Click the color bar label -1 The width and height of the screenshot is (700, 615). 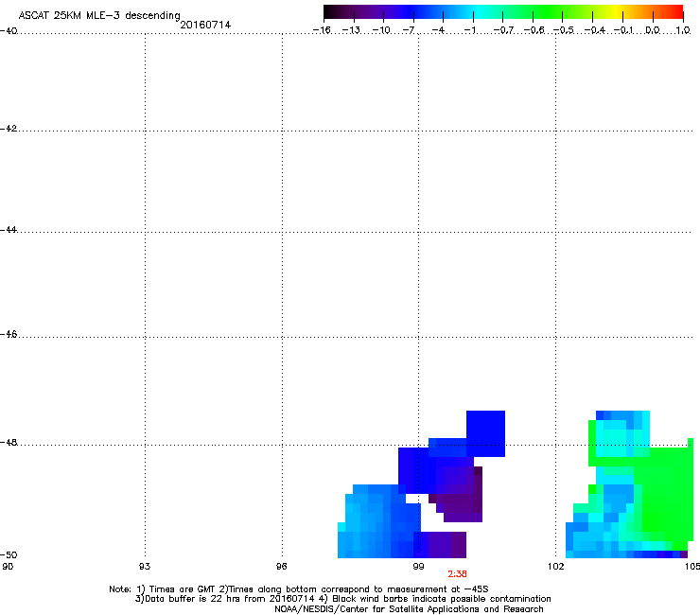point(469,30)
